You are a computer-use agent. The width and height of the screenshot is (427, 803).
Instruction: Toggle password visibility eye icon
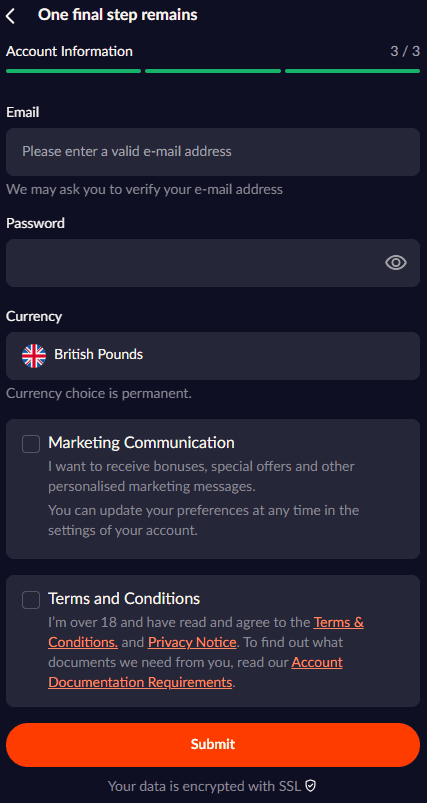click(396, 263)
